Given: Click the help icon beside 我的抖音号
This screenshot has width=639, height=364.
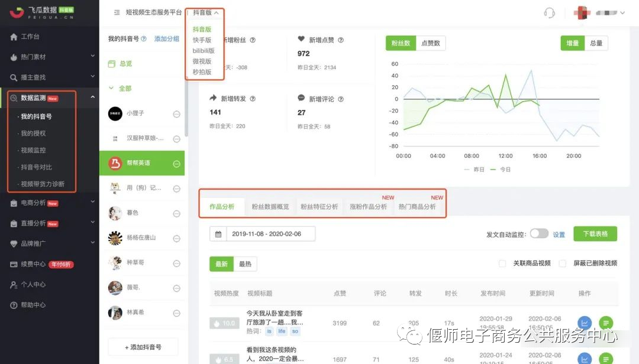Looking at the screenshot, I should (143, 38).
